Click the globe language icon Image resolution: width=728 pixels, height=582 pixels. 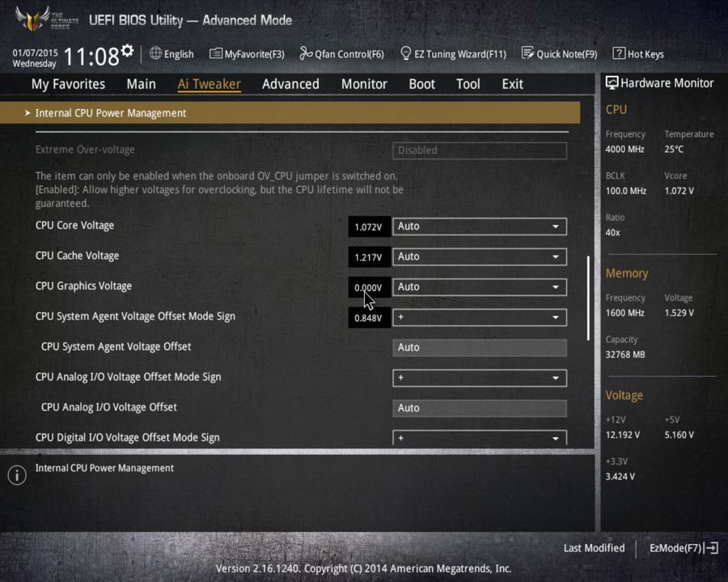tap(155, 53)
